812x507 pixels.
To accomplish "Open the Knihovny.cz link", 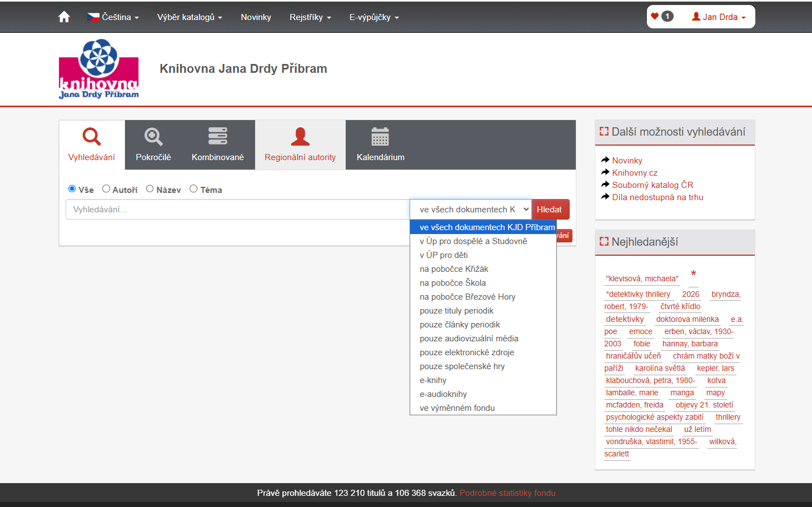I will pos(635,173).
